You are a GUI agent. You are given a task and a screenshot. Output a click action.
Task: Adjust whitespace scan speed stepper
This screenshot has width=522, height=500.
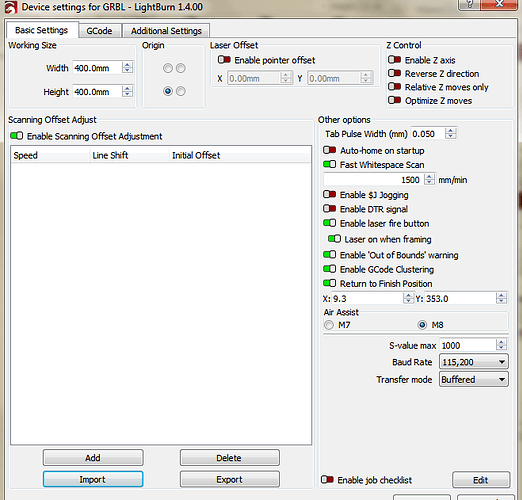429,179
